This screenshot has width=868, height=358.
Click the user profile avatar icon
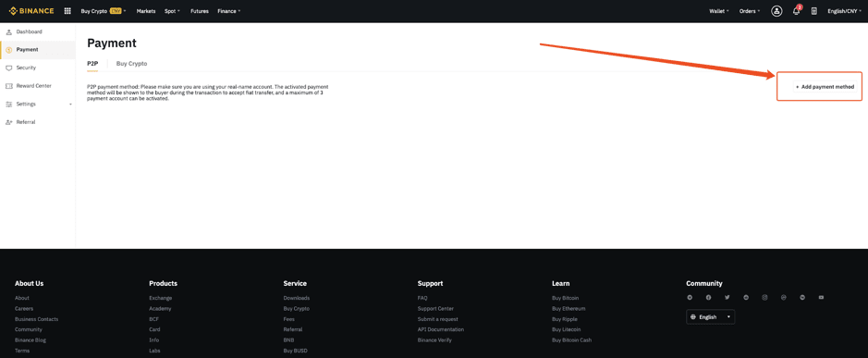776,11
